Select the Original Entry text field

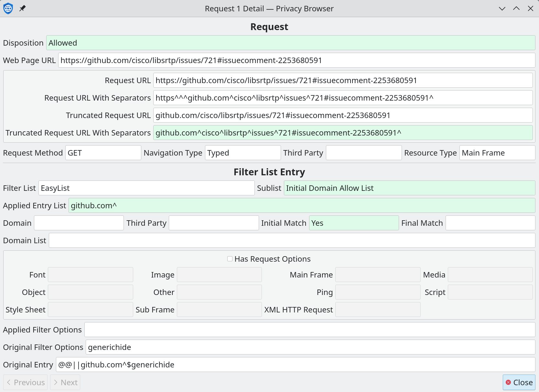(x=295, y=365)
